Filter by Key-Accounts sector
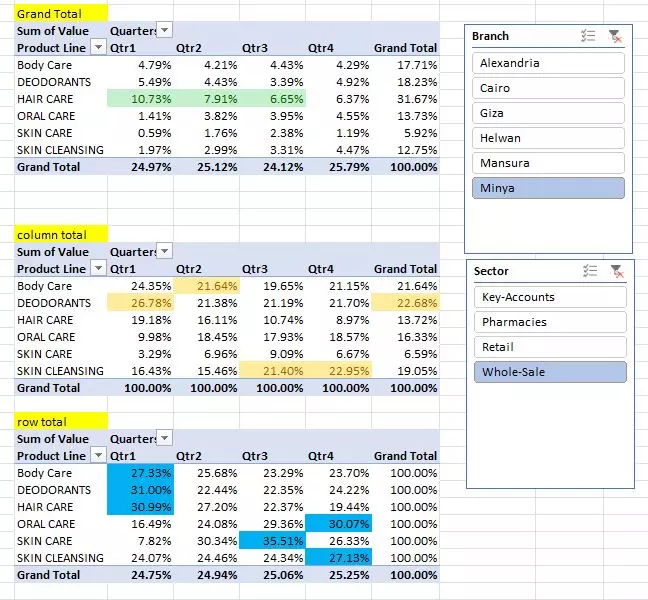This screenshot has height=600, width=648. (x=548, y=297)
